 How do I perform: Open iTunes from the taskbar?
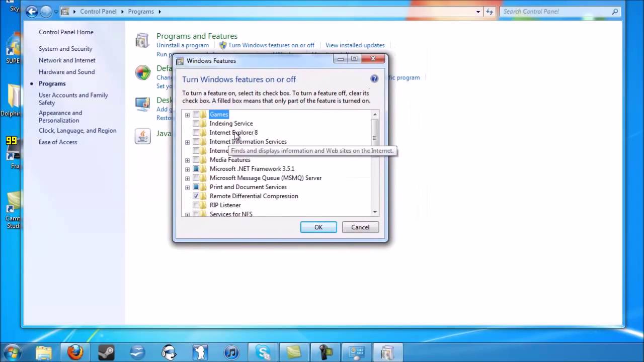(x=231, y=352)
